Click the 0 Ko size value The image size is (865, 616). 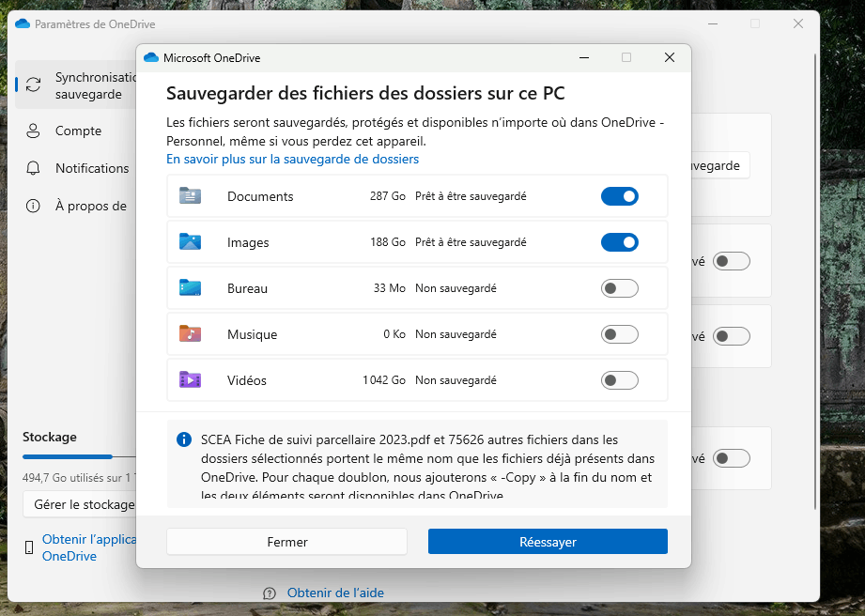pos(394,334)
